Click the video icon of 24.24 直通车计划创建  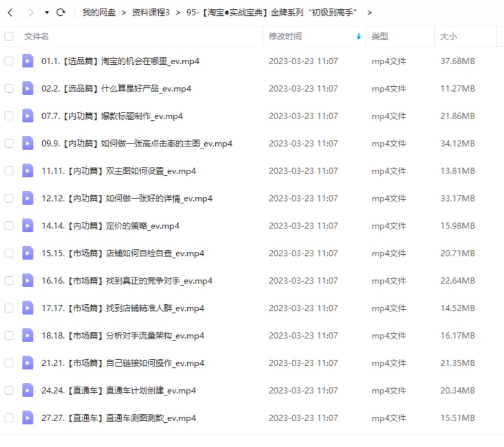click(27, 390)
